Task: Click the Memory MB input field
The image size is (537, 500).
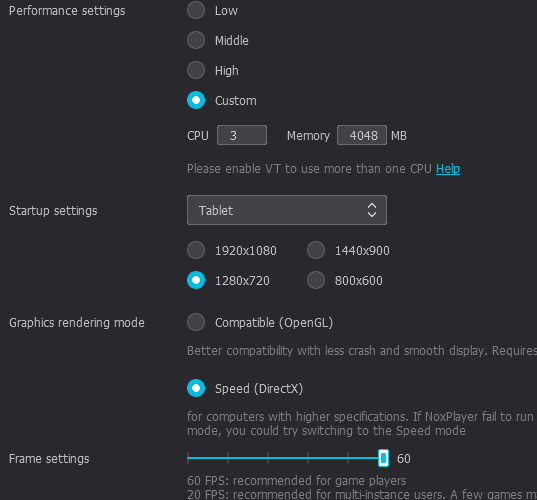Action: pyautogui.click(x=362, y=135)
